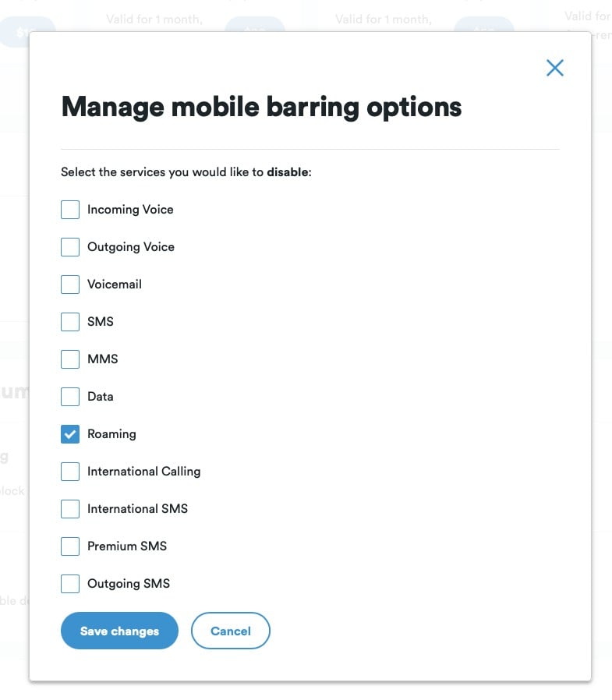Click the International Calling label
The height and width of the screenshot is (700, 612).
(x=143, y=472)
